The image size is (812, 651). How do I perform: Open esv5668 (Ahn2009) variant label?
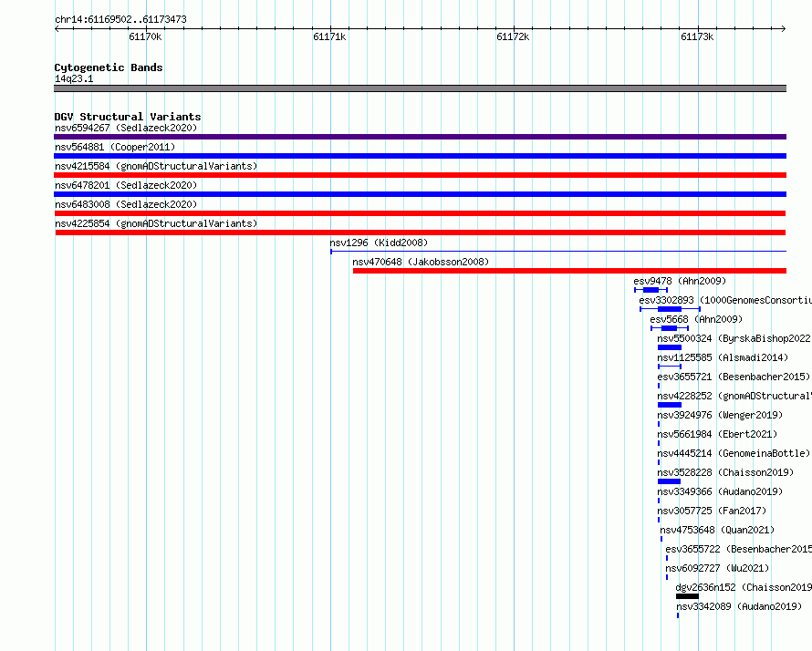point(696,319)
